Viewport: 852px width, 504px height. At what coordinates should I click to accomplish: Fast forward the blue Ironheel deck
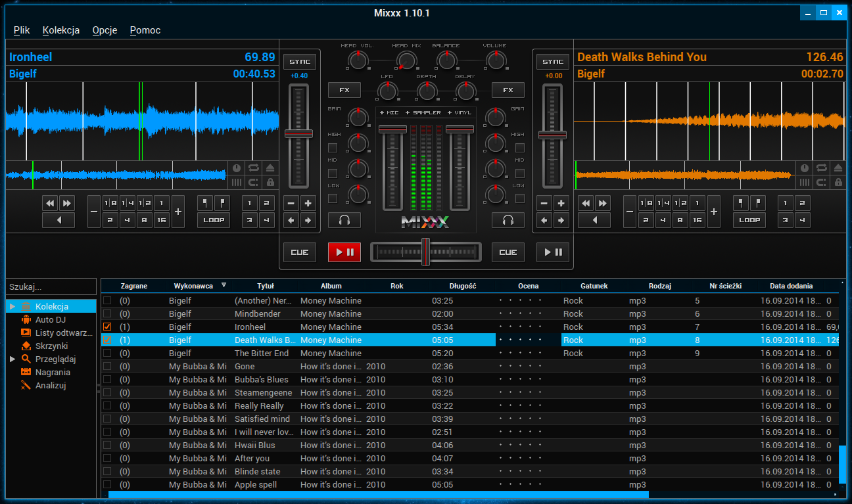pyautogui.click(x=67, y=203)
